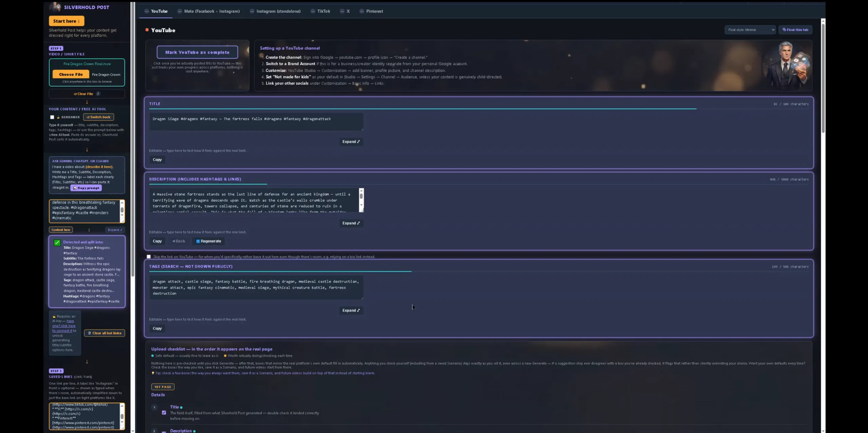
Task: Switch to the Pinterest tab
Action: 371,11
